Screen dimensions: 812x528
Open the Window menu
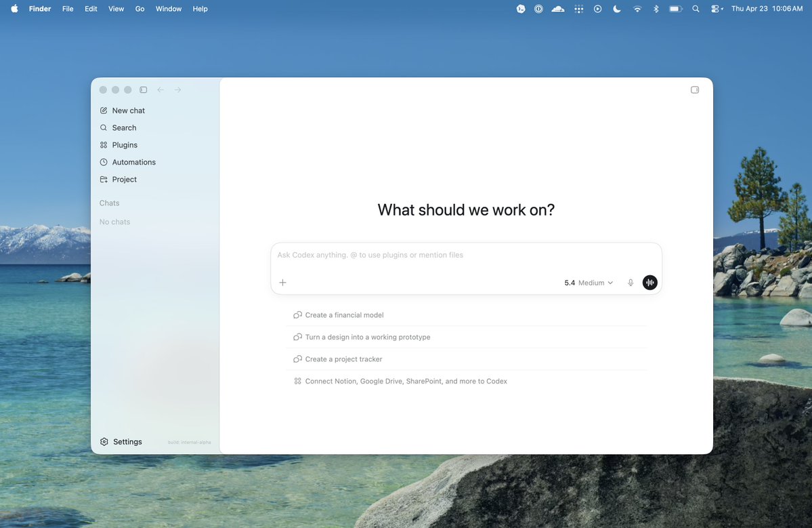169,9
